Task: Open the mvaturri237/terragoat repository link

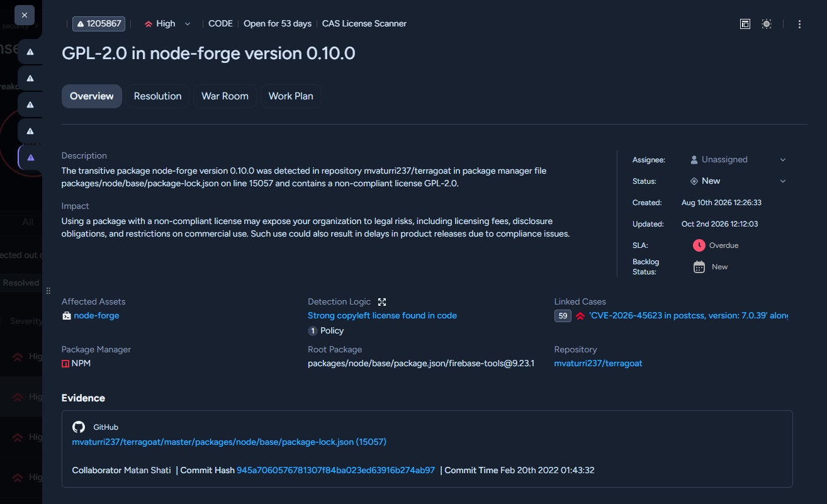Action: (598, 364)
